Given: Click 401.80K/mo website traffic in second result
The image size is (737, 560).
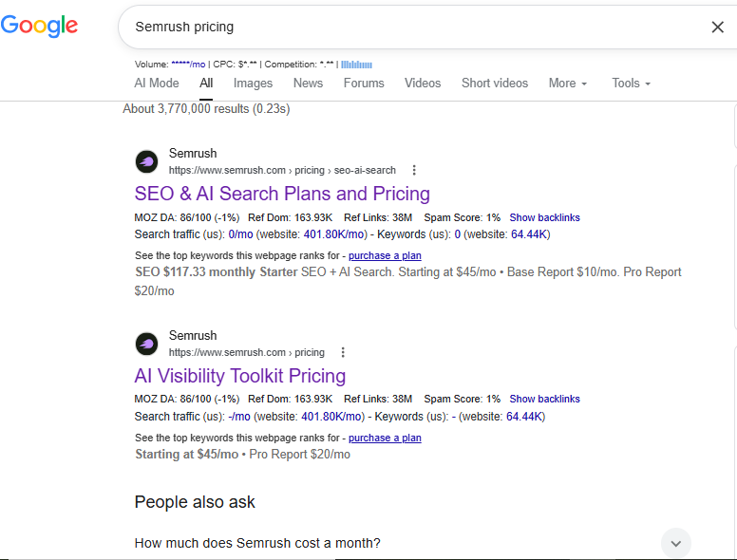Looking at the screenshot, I should click(332, 417).
